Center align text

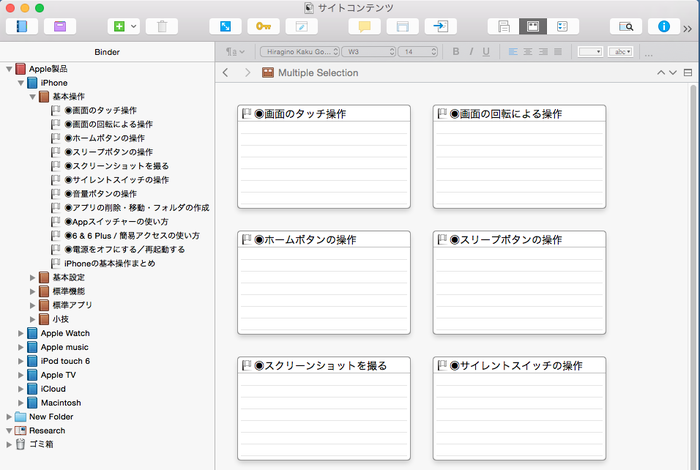click(x=528, y=52)
